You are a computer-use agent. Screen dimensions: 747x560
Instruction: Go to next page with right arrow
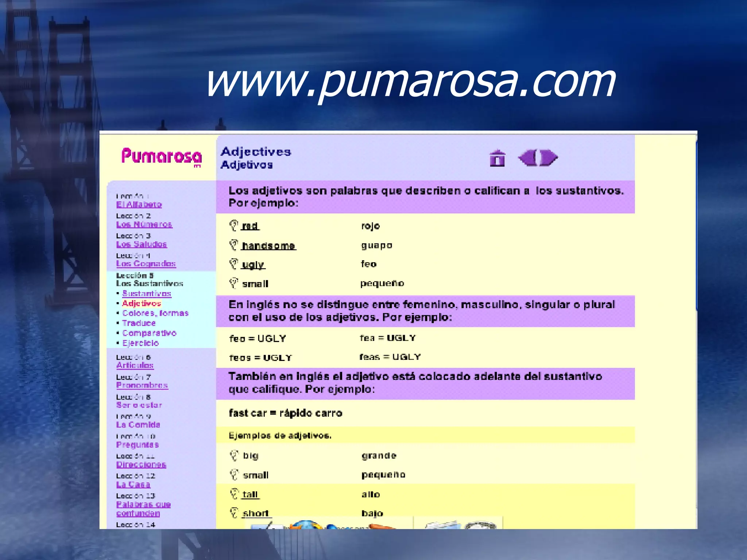coord(549,158)
